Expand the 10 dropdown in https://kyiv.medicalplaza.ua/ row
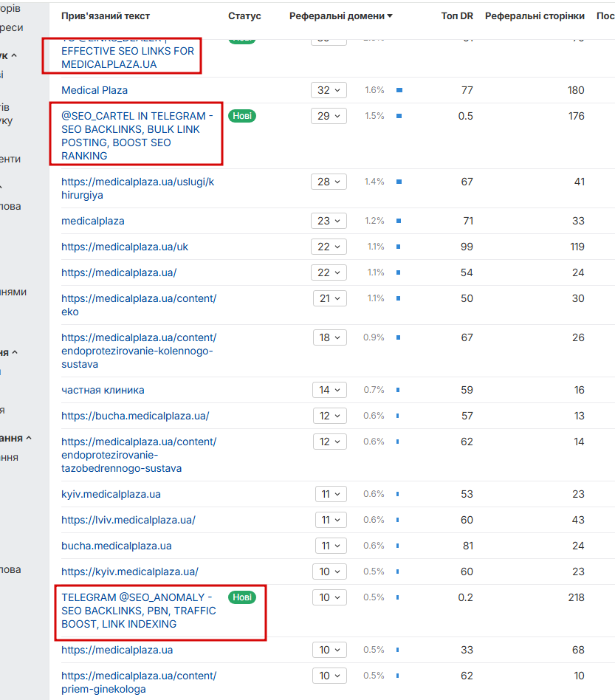Image resolution: width=615 pixels, height=700 pixels. click(x=329, y=572)
